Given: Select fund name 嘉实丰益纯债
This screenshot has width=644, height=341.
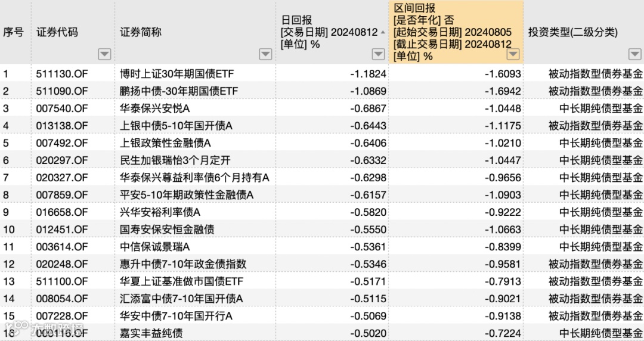Looking at the screenshot, I should pos(151,333).
